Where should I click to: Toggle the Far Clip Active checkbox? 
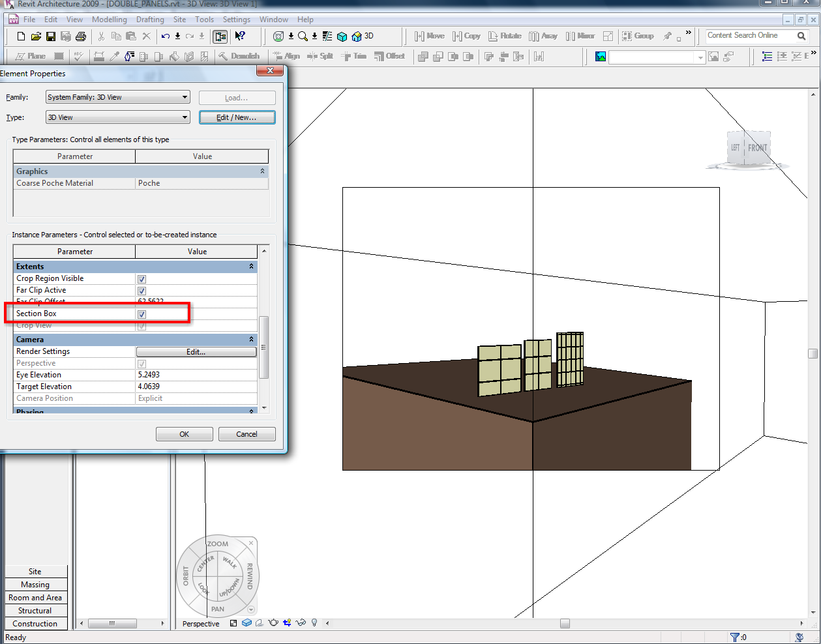point(142,291)
